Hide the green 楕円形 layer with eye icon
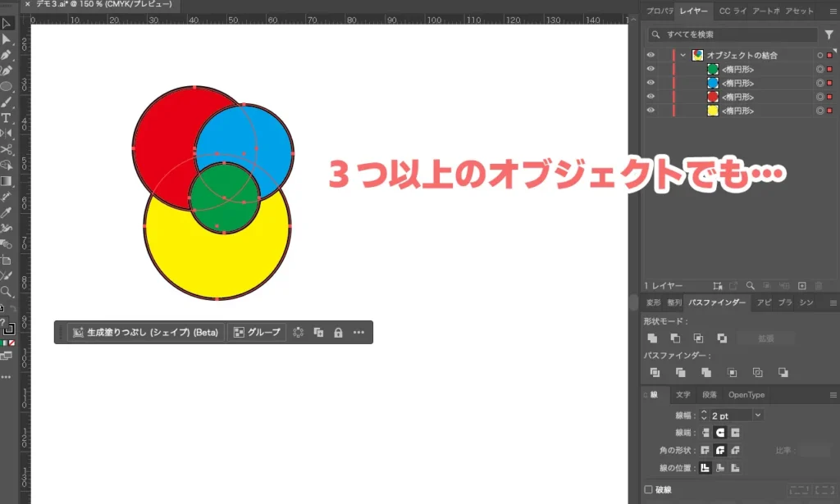Image resolution: width=840 pixels, height=504 pixels. point(651,70)
